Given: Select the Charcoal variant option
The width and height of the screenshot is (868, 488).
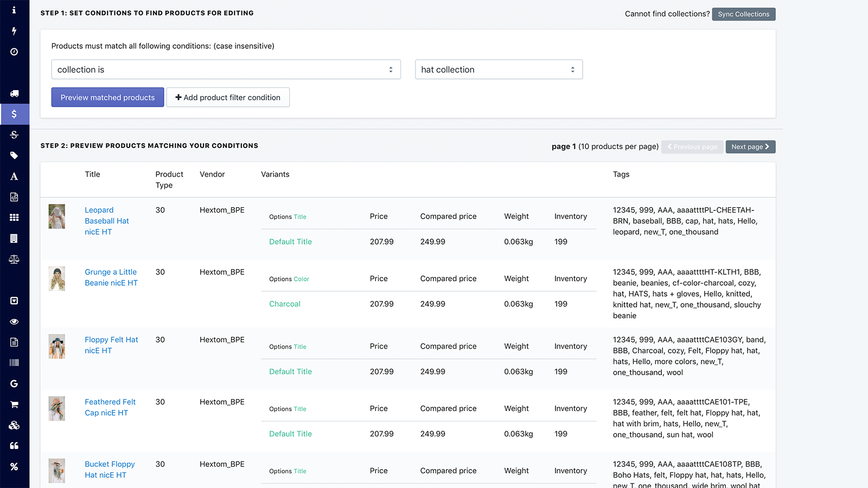Looking at the screenshot, I should [284, 304].
